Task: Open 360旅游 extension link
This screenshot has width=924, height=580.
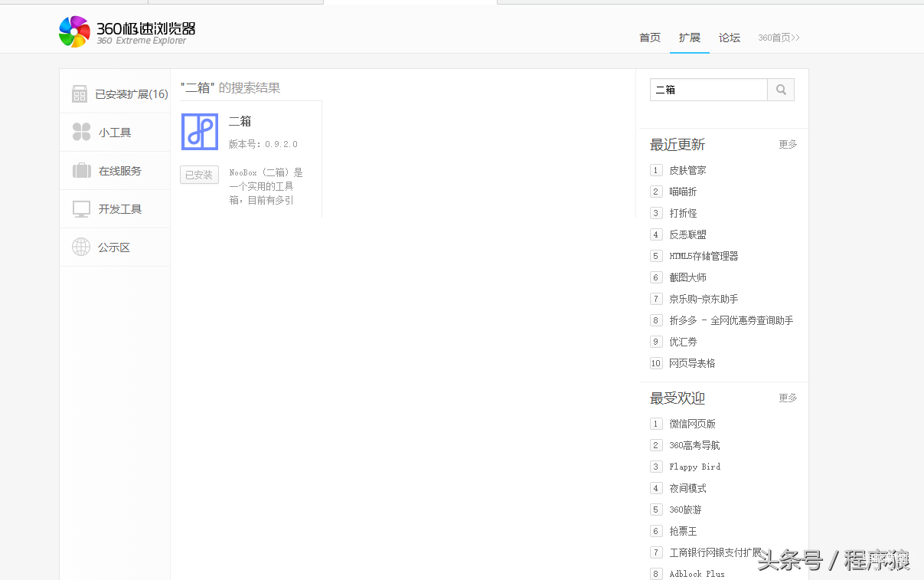Action: tap(685, 510)
